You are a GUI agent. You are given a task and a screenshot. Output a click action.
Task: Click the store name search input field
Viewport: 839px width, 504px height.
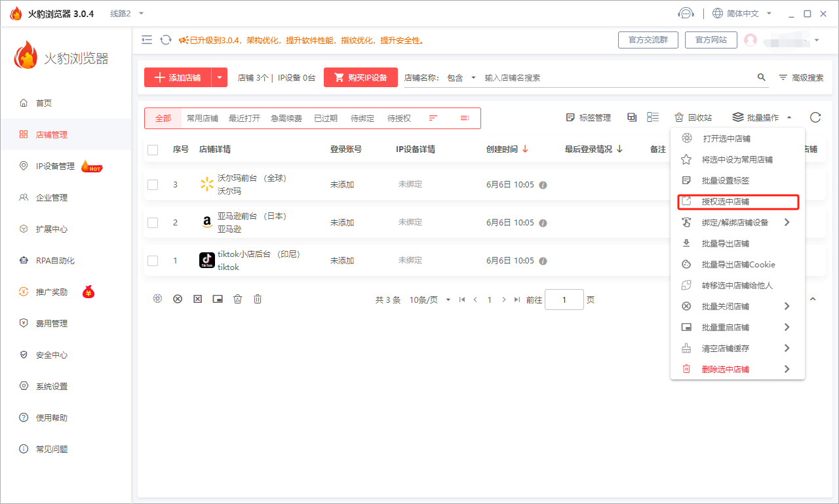616,77
